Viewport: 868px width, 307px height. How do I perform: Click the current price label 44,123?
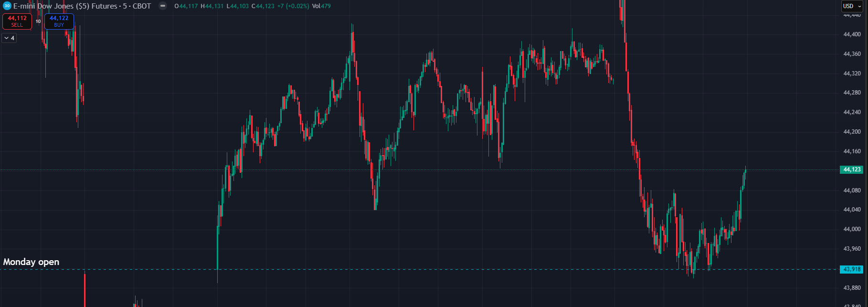point(851,169)
